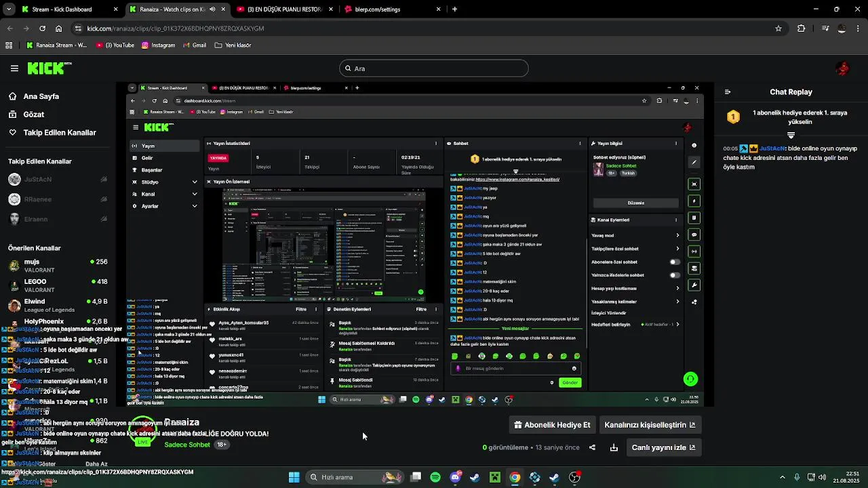Open the Chrome apps grid shortcut
Image resolution: width=868 pixels, height=488 pixels.
[9, 45]
